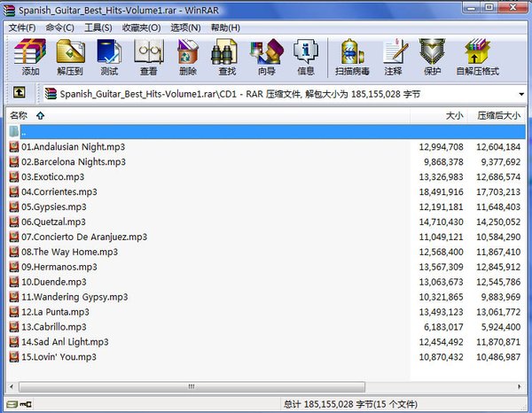This screenshot has height=413, width=532.
Task: Go up one level with arrow button
Action: click(19, 92)
